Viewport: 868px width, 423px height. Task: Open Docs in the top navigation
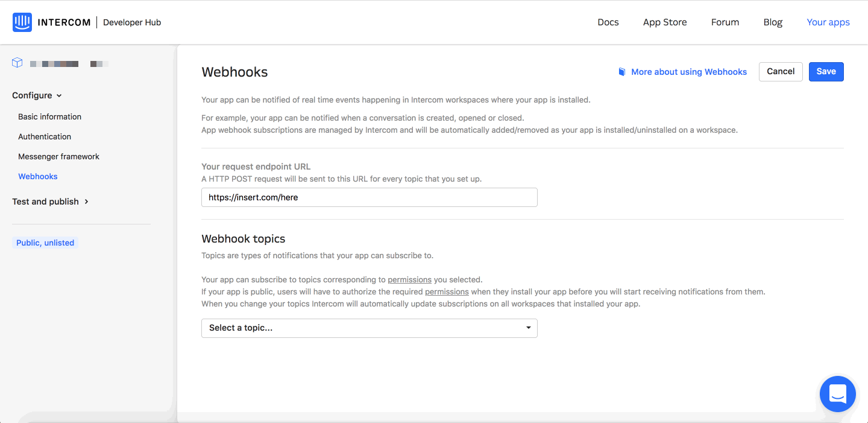[x=608, y=22]
